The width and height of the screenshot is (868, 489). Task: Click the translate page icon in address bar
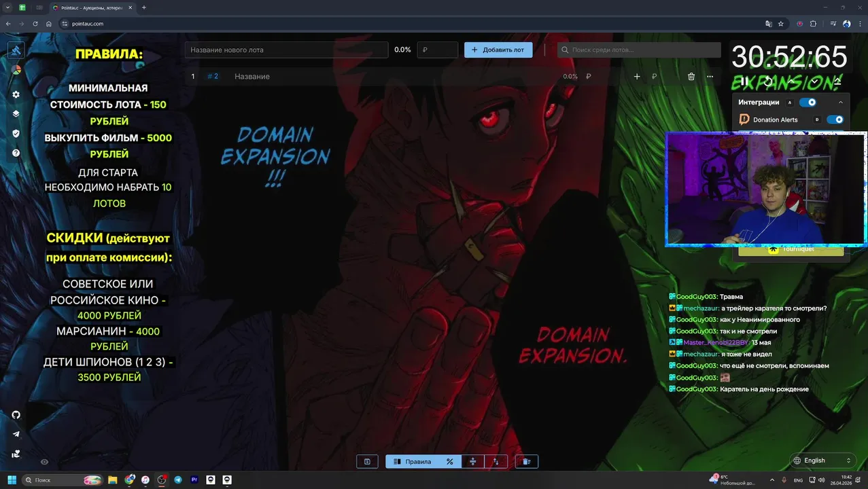(769, 24)
